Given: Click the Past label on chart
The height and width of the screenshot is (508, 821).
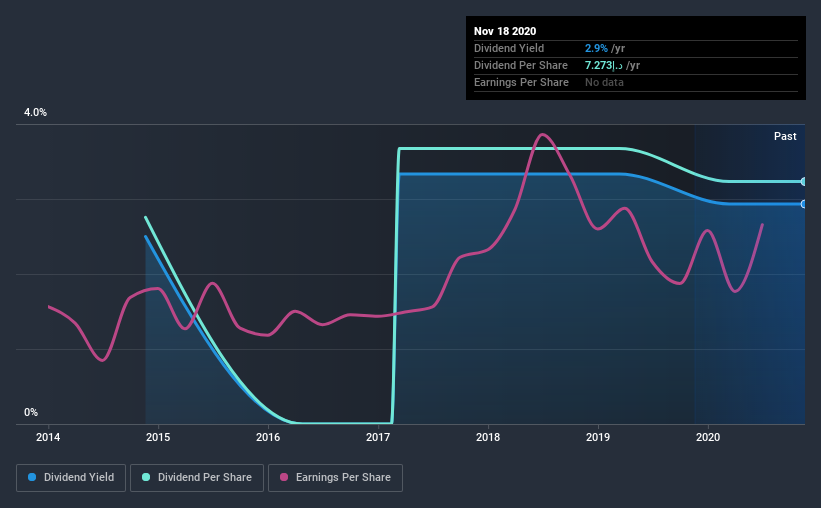Looking at the screenshot, I should click(785, 136).
